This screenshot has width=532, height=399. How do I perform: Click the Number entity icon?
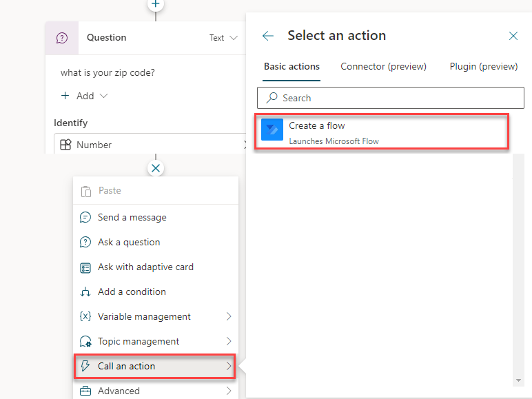(x=65, y=145)
